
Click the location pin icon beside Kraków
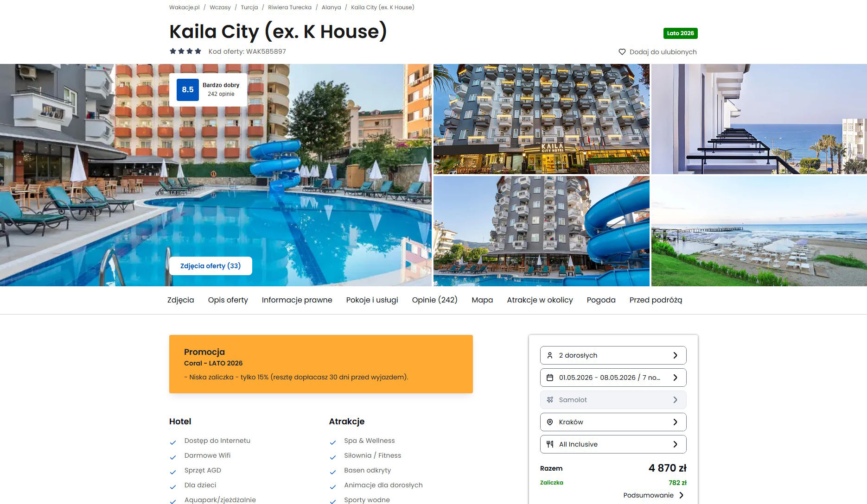[x=550, y=422]
